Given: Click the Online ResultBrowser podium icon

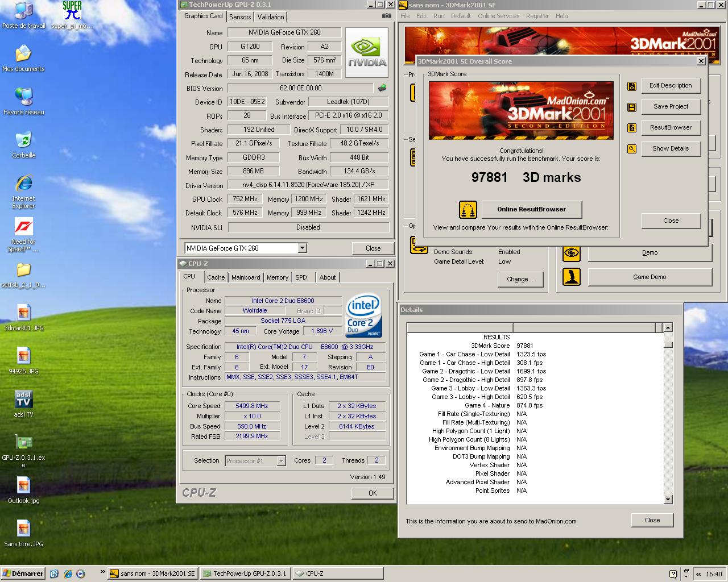Looking at the screenshot, I should pyautogui.click(x=468, y=209).
